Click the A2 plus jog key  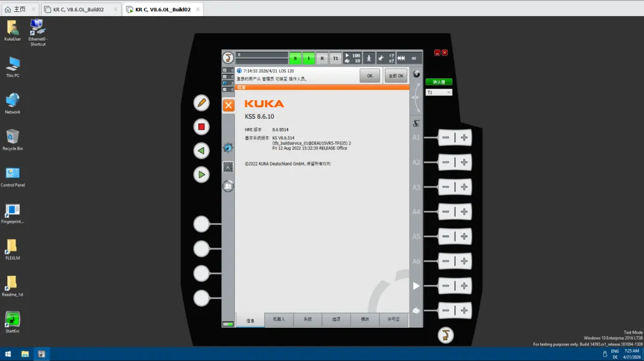464,163
